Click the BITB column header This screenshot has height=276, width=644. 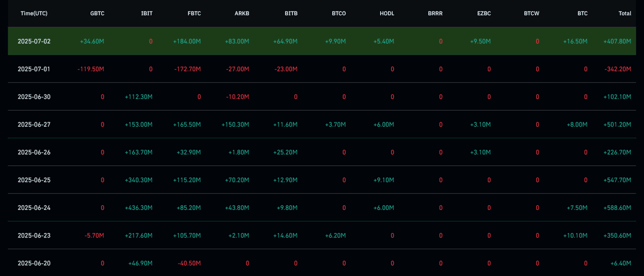point(291,13)
